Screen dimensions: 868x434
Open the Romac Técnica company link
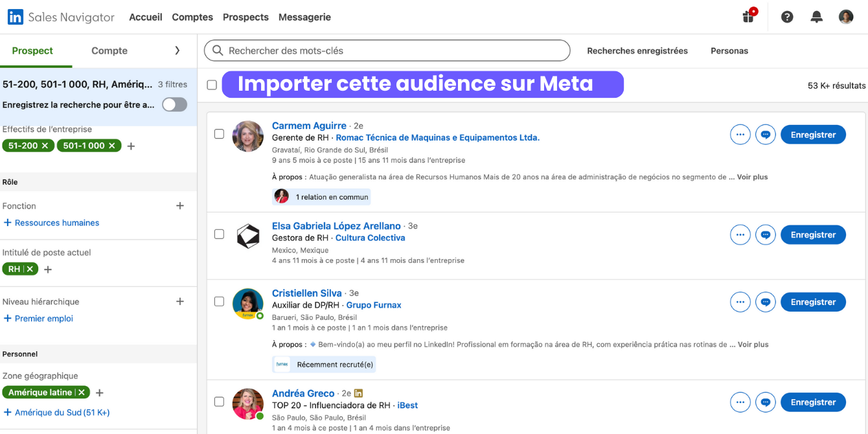point(437,137)
